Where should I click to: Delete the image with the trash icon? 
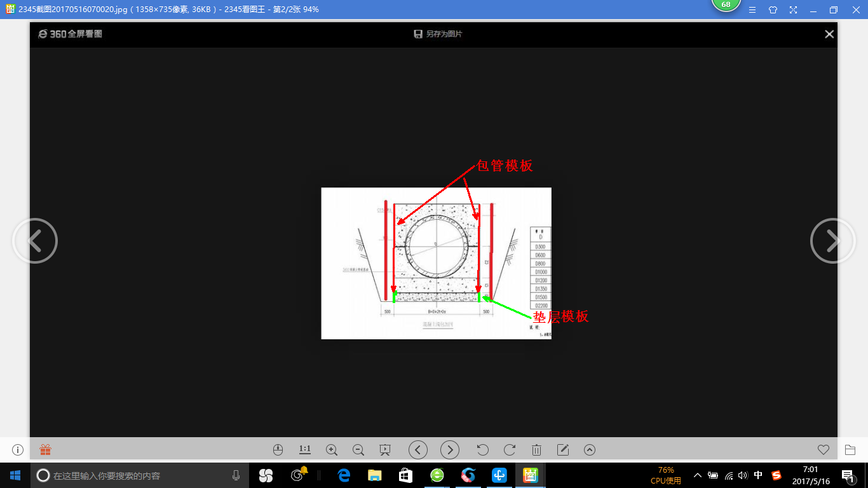coord(536,450)
